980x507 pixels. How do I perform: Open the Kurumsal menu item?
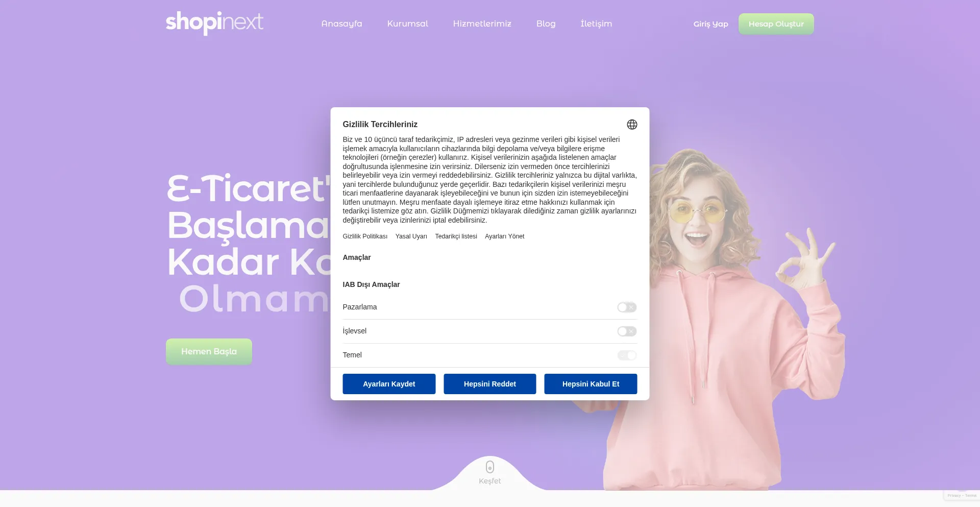click(407, 23)
